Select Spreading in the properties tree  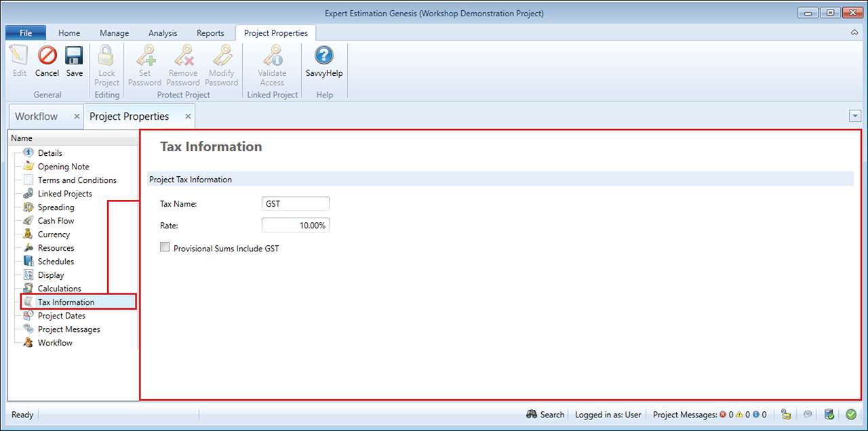[56, 207]
